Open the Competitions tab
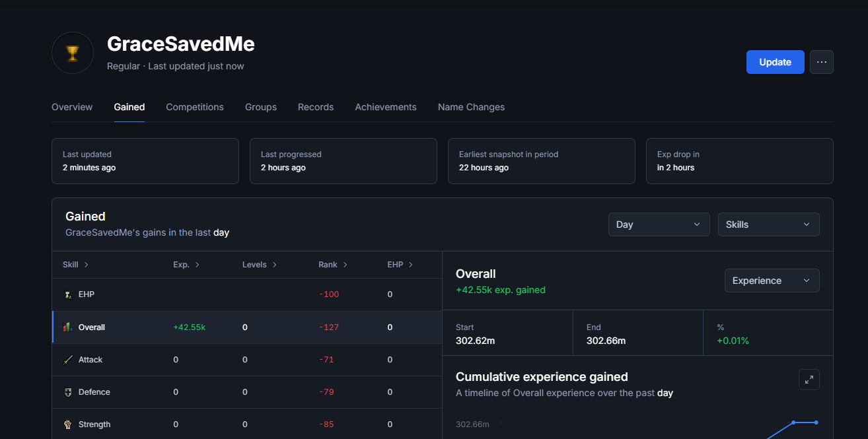Viewport: 868px width, 439px height. 195,107
